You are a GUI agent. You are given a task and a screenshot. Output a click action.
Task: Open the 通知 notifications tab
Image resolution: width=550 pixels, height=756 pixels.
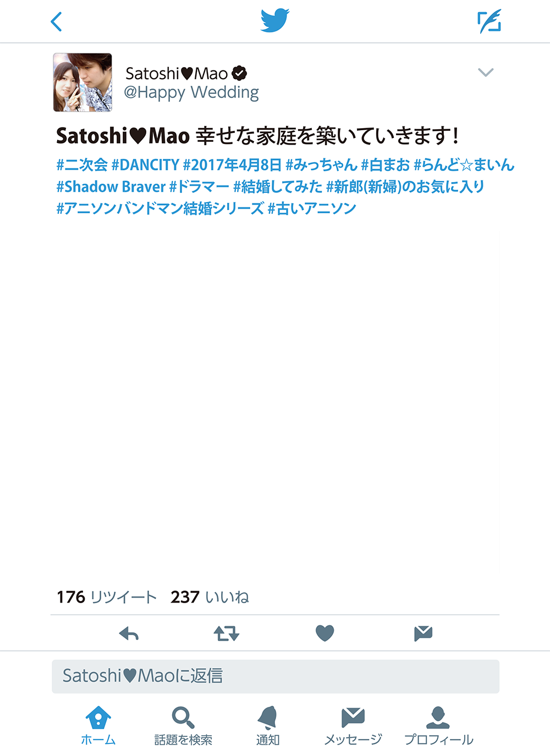[x=268, y=726]
